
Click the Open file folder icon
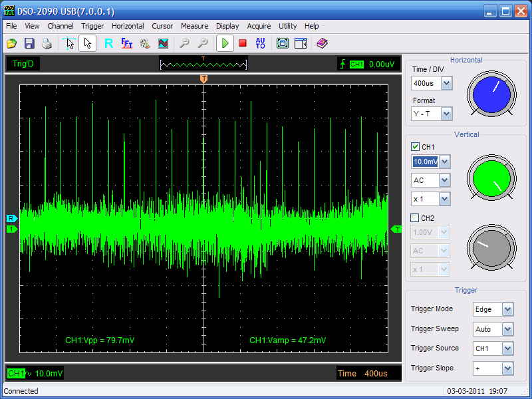(x=12, y=43)
